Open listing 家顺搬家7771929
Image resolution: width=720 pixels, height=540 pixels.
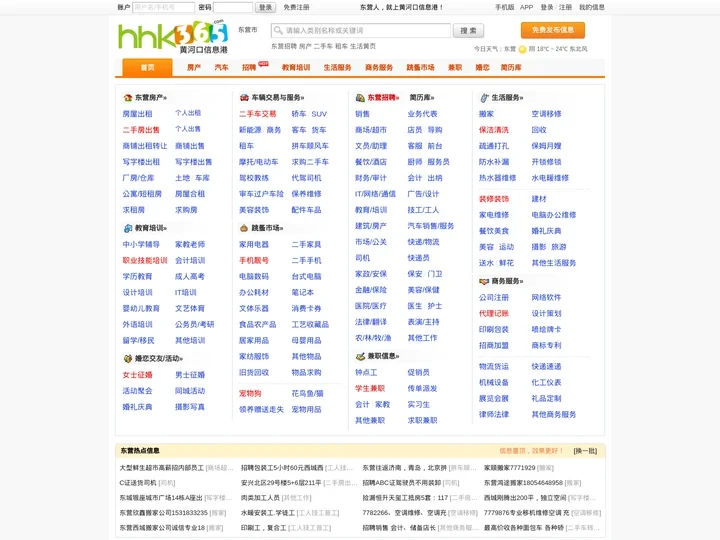pyautogui.click(x=510, y=468)
